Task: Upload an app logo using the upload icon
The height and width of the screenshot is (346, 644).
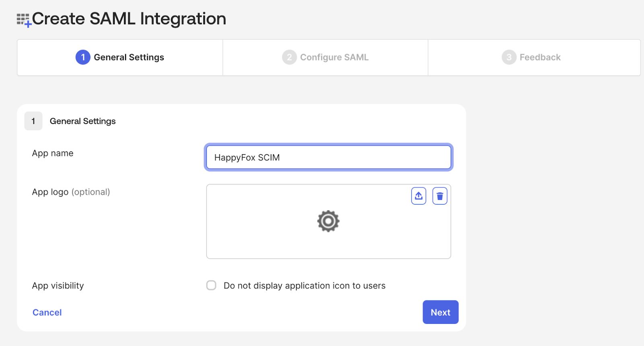Action: click(419, 196)
